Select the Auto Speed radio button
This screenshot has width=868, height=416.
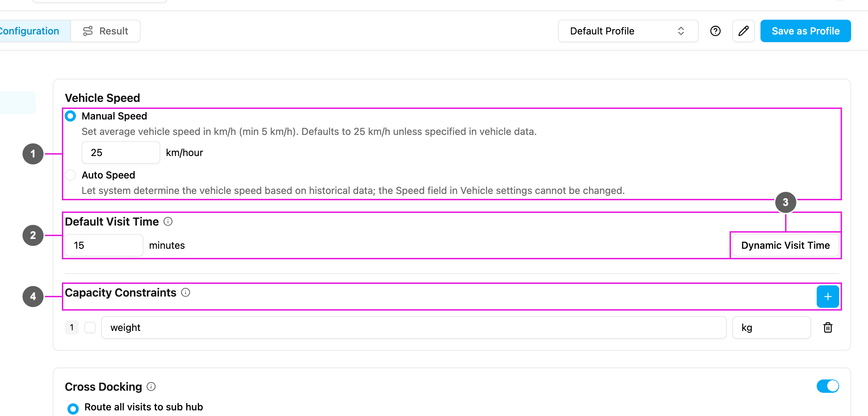70,175
